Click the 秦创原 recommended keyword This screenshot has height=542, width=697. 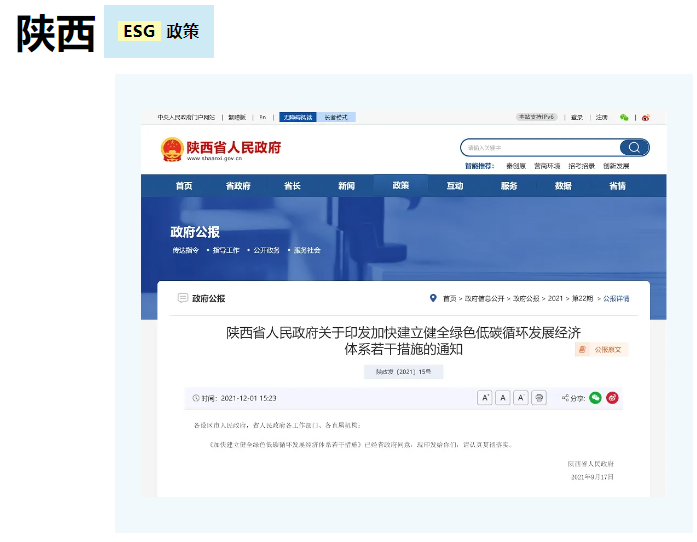516,166
